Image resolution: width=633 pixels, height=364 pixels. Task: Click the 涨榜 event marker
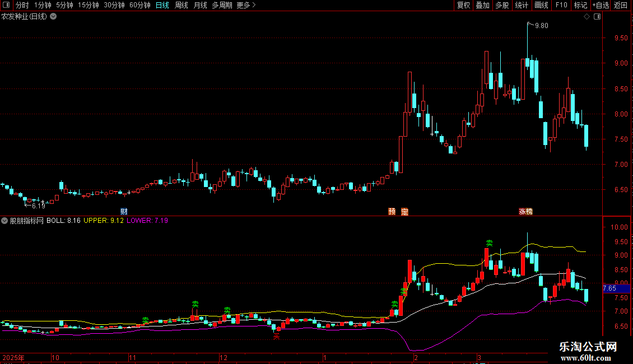(525, 212)
